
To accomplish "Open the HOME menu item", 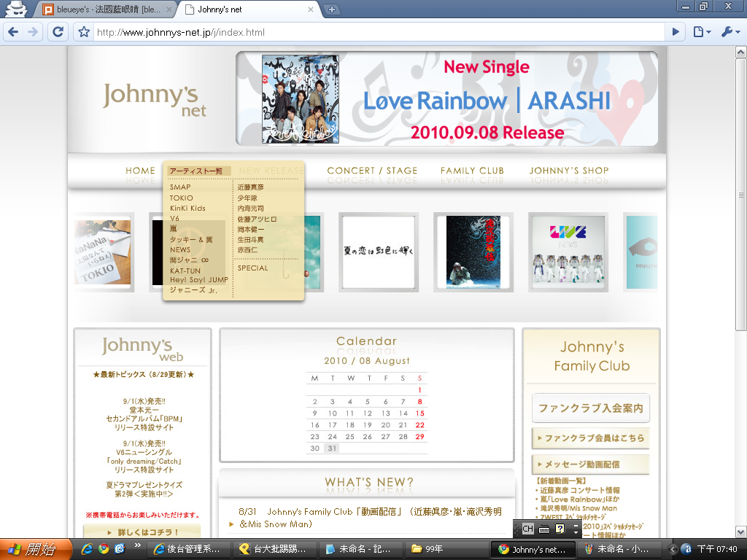I will point(140,171).
